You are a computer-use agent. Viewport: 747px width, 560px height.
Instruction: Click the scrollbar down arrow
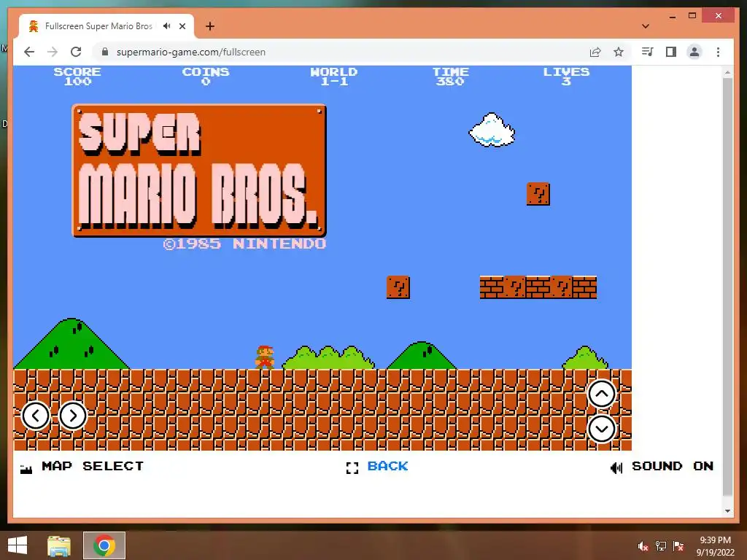click(x=727, y=511)
